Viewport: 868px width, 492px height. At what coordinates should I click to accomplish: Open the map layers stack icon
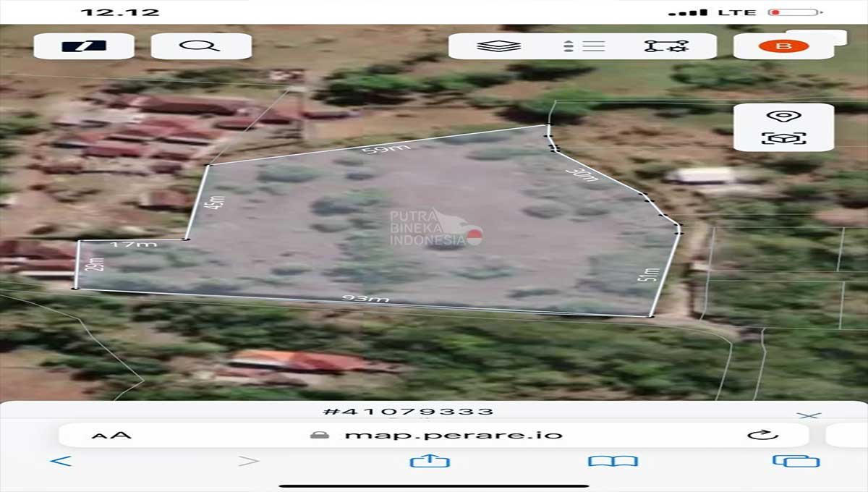pyautogui.click(x=498, y=46)
